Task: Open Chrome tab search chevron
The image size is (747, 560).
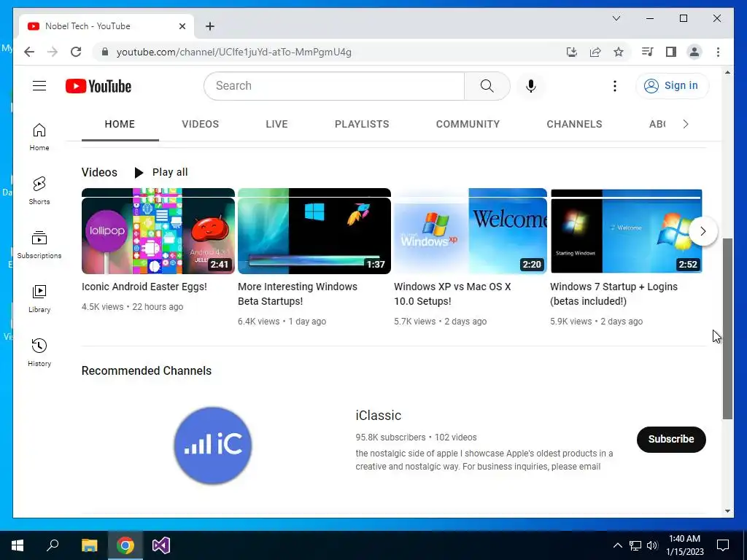Action: point(616,18)
